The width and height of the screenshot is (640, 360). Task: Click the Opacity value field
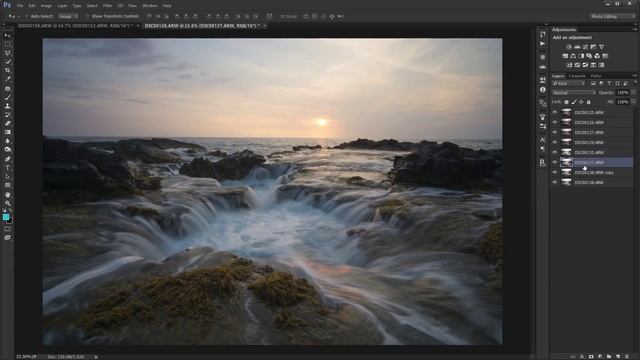(x=622, y=93)
